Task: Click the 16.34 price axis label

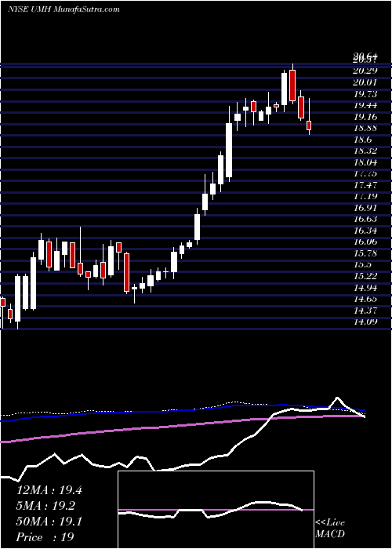Action: 365,231
